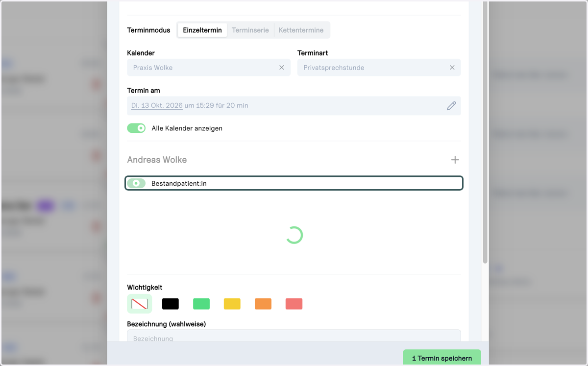Viewport: 588px width, 366px height.
Task: Open the Terminart dropdown field
Action: (379, 68)
